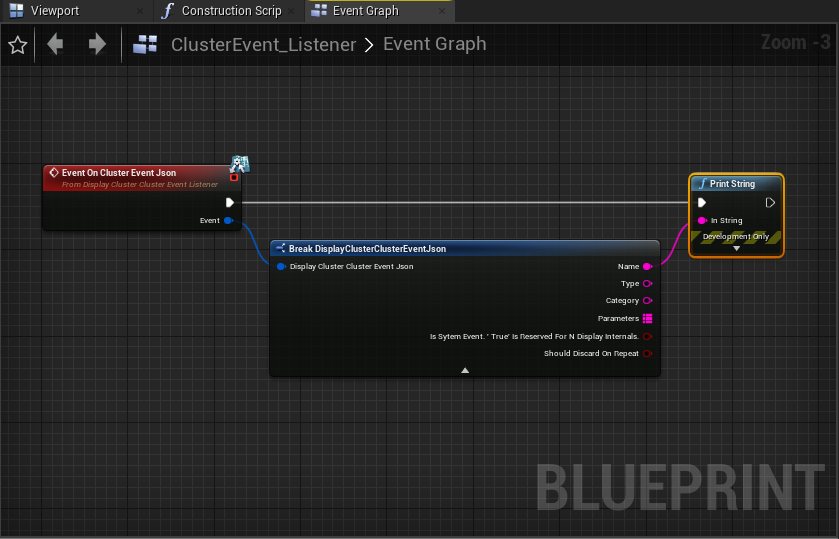Open the Construction Script tab
The height and width of the screenshot is (539, 839).
pyautogui.click(x=229, y=11)
